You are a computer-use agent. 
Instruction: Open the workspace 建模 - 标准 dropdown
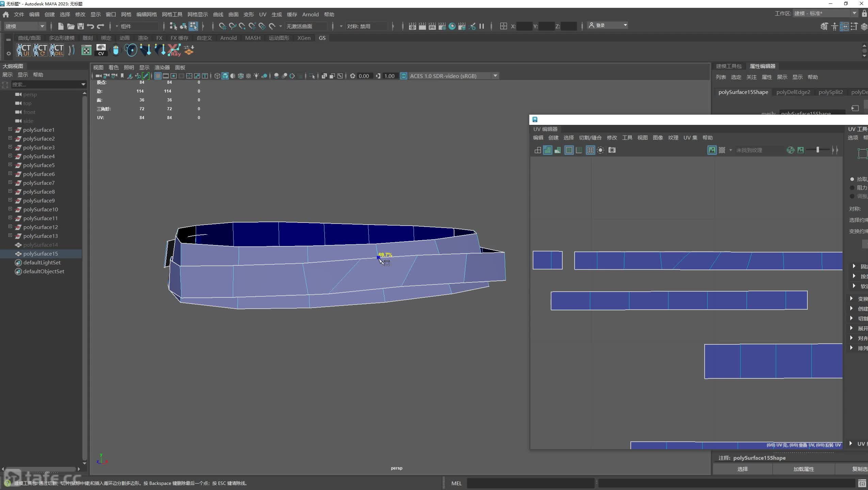click(825, 13)
